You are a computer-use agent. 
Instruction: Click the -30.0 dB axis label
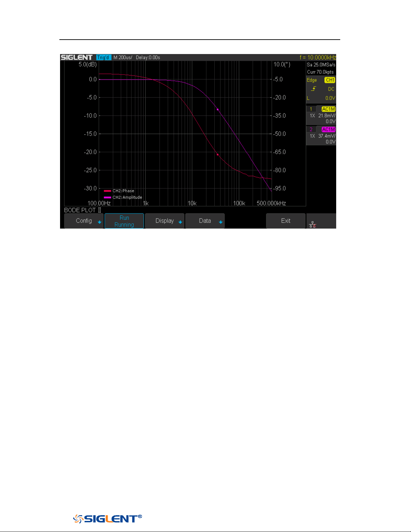pos(90,188)
